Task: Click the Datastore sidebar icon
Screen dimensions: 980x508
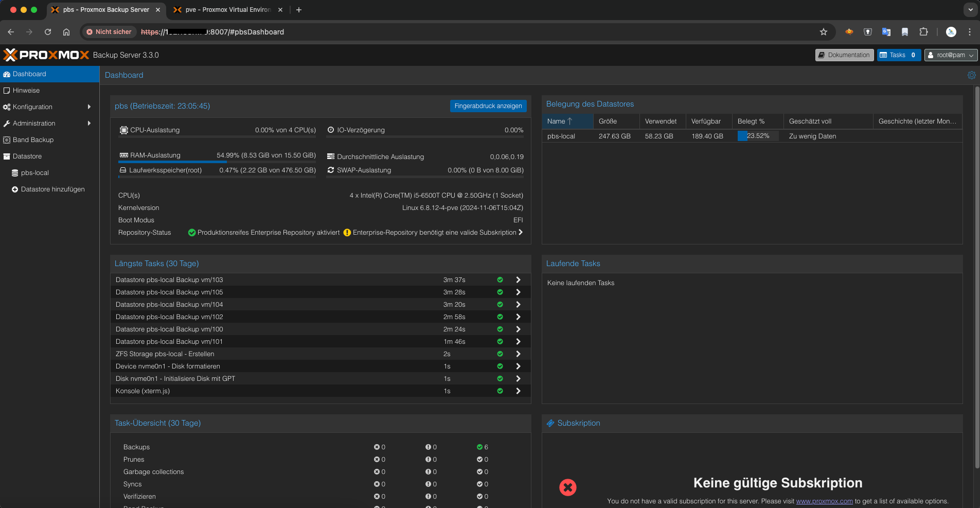Action: tap(7, 156)
